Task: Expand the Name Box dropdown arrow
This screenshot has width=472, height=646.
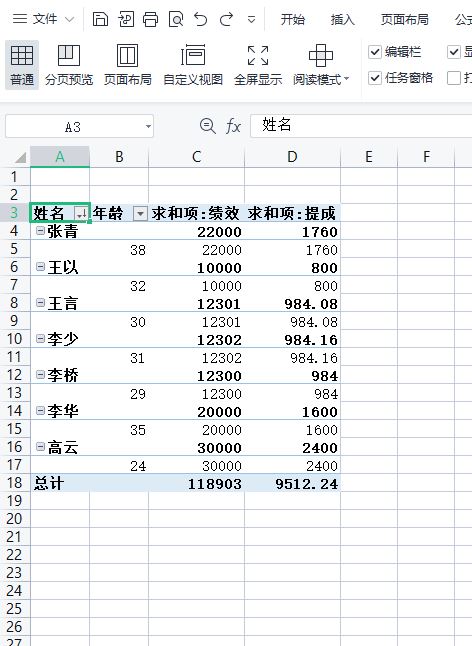Action: [148, 126]
